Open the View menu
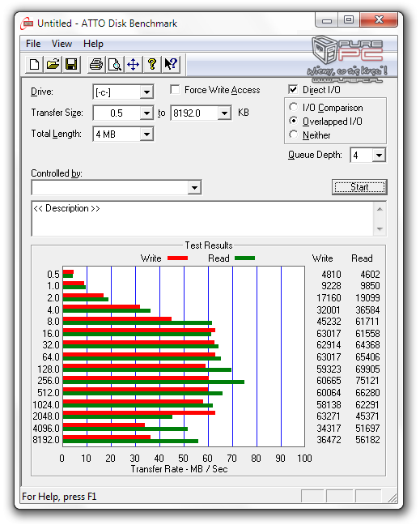This screenshot has height=525, width=420. click(62, 44)
